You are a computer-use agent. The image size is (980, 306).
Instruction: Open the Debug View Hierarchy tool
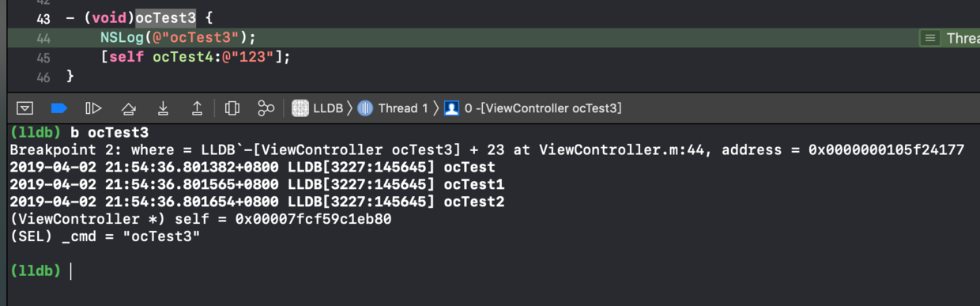pyautogui.click(x=232, y=108)
